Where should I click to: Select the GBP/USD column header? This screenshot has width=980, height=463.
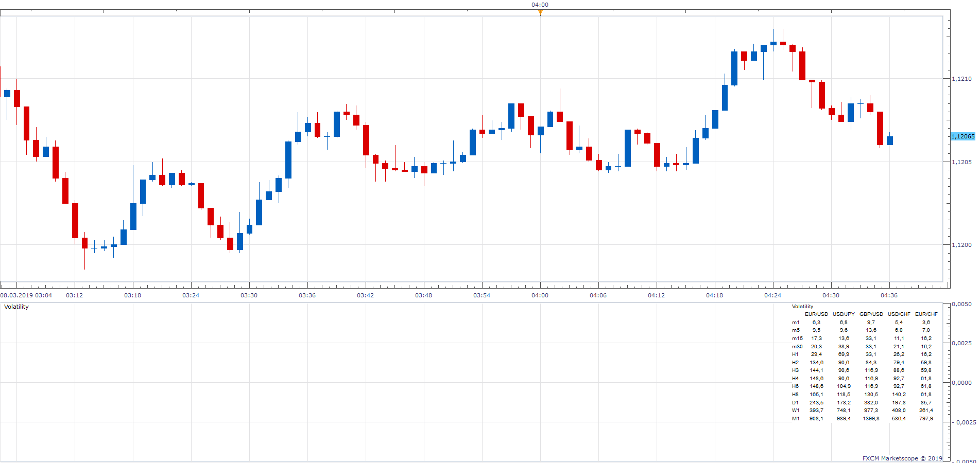click(x=871, y=314)
